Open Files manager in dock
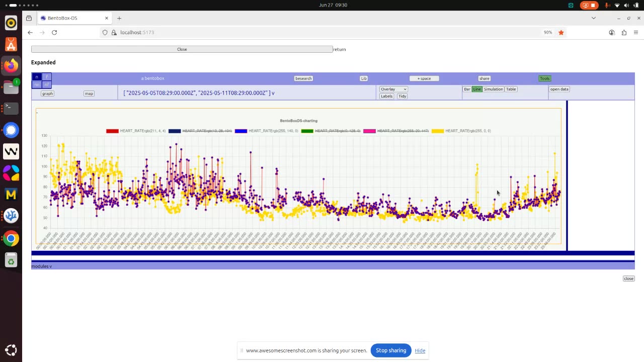This screenshot has width=644, height=362. [x=11, y=87]
